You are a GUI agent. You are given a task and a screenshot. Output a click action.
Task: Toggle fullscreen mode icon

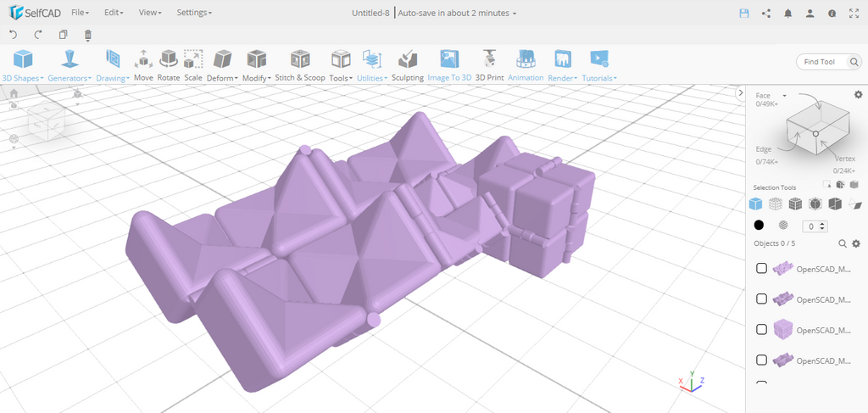(x=854, y=14)
